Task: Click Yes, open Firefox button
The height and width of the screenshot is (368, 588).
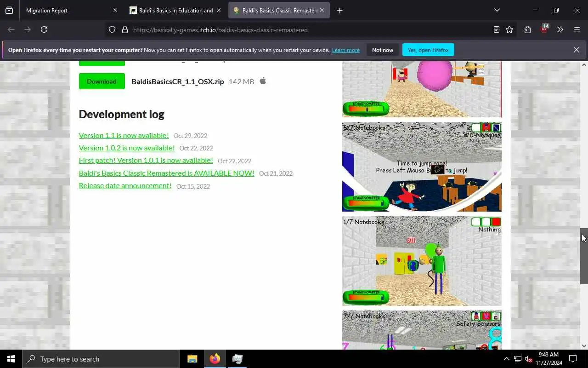Action: click(428, 50)
